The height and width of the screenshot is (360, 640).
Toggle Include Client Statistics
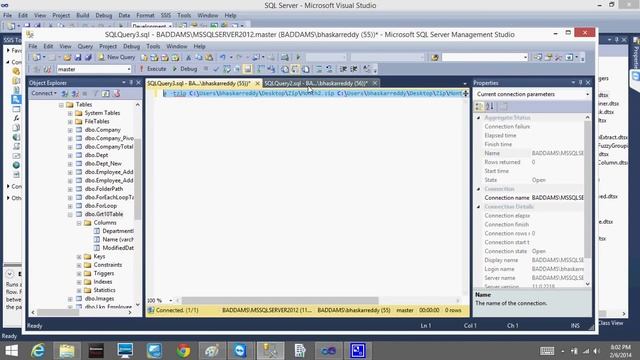pyautogui.click(x=271, y=69)
